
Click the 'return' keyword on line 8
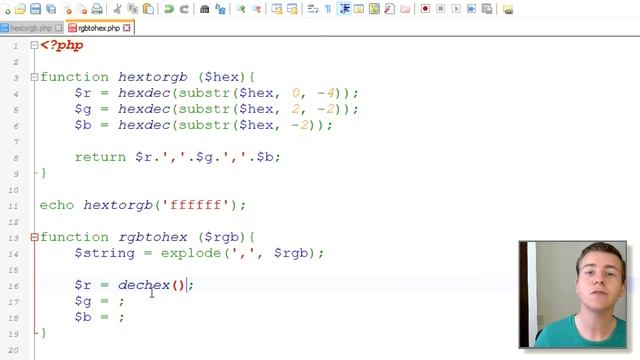100,157
